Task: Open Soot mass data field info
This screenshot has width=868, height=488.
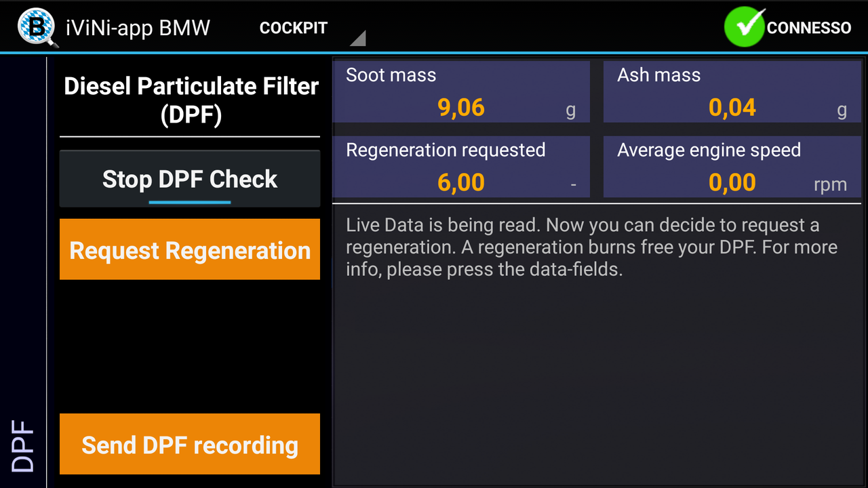Action: [x=461, y=91]
